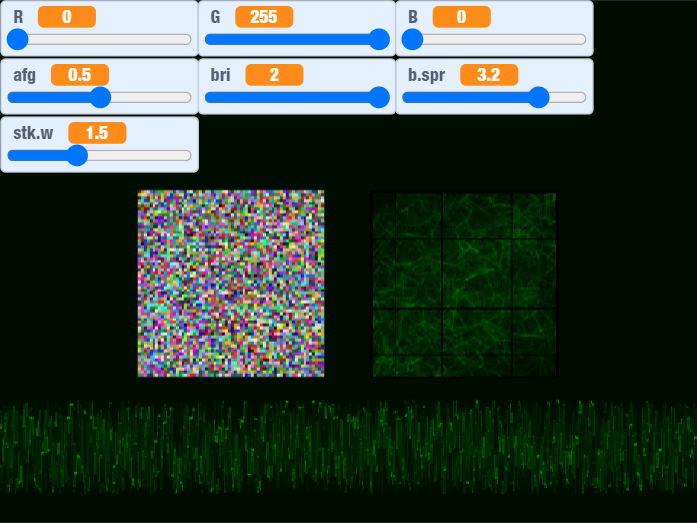Click the afg variable label
This screenshot has width=697, height=523.
[x=24, y=75]
